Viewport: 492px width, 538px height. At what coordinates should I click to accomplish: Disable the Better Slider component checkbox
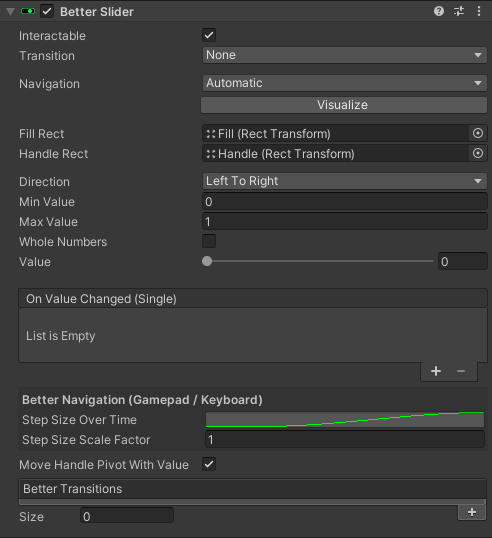tap(47, 11)
